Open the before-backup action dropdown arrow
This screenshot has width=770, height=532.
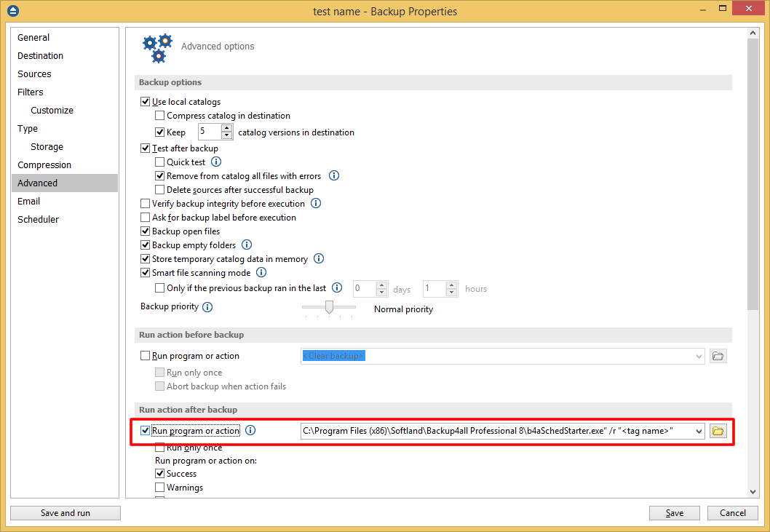coord(699,356)
